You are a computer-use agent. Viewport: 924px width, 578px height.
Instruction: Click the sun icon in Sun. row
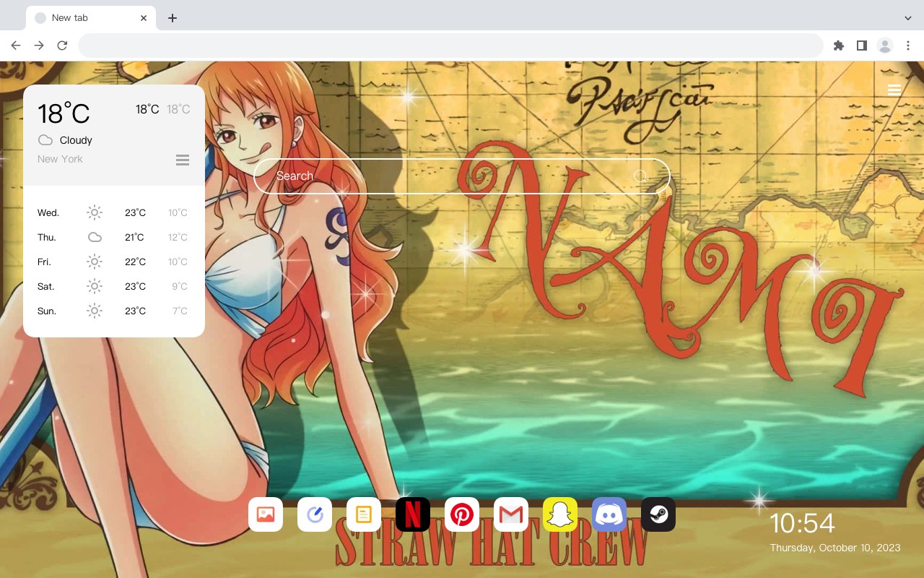[x=95, y=311]
